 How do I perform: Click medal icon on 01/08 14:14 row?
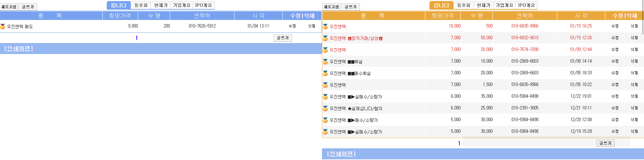[325, 62]
